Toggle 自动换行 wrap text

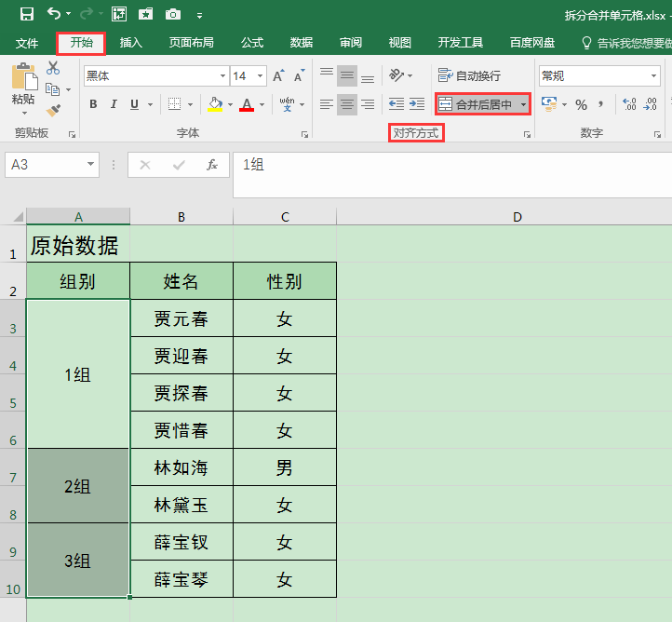(x=469, y=75)
